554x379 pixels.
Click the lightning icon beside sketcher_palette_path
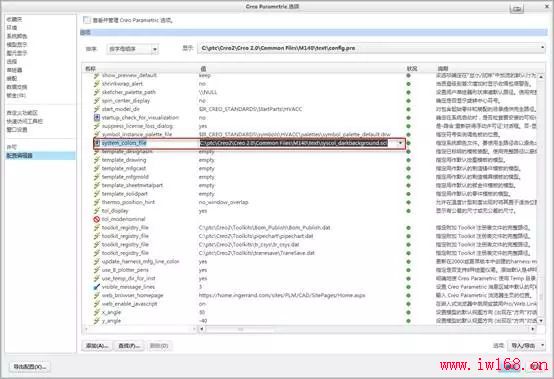point(96,92)
